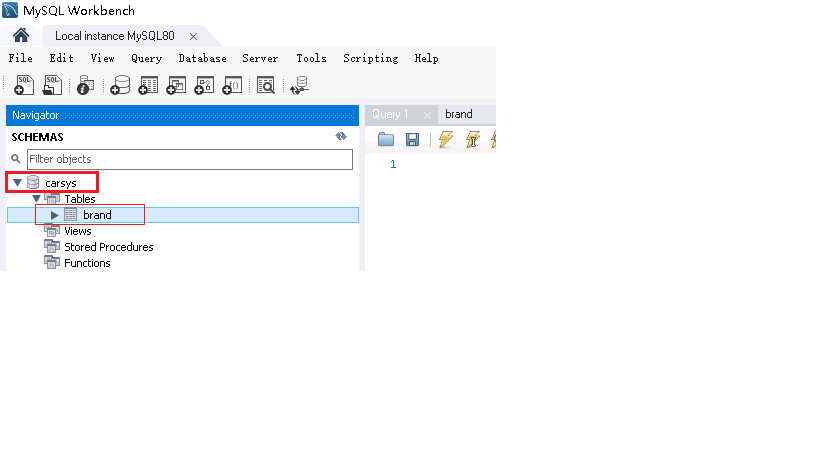
Task: Refresh the SCHEMAS list
Action: (x=341, y=136)
